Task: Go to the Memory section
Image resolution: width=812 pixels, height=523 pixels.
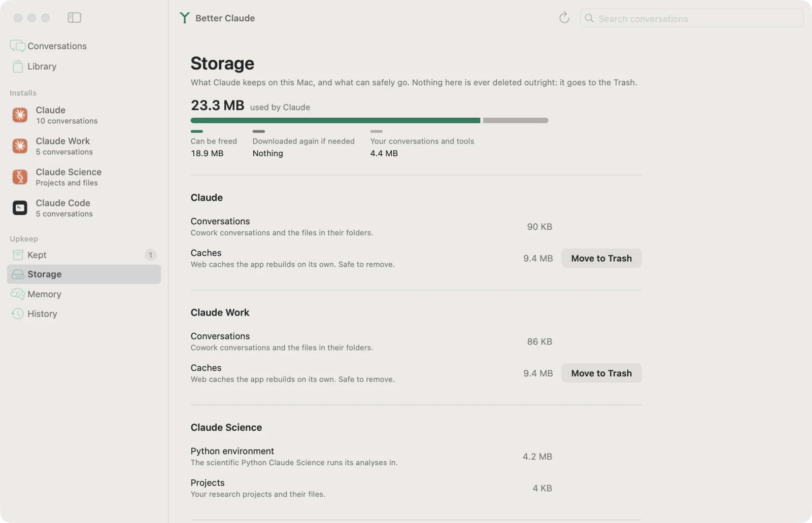Action: pos(84,294)
